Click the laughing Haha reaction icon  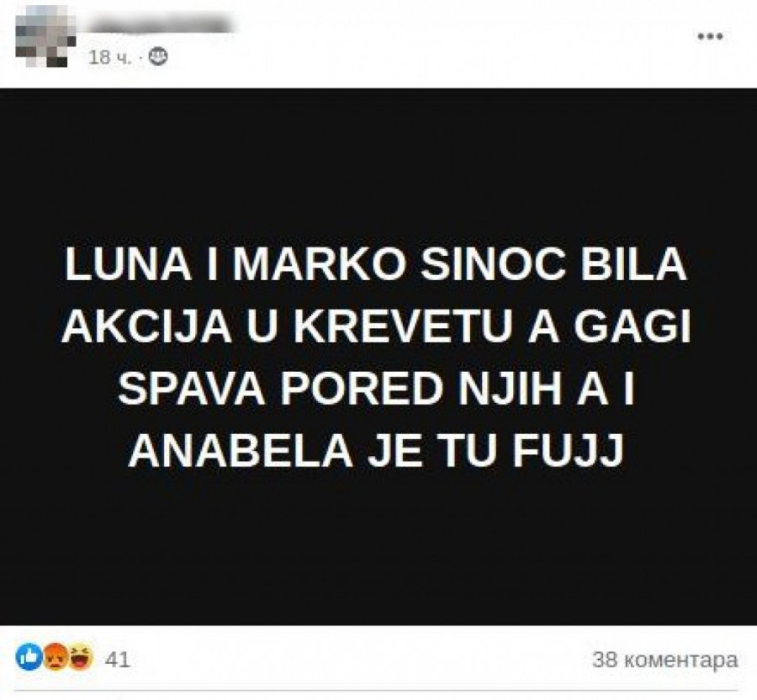pyautogui.click(x=80, y=657)
